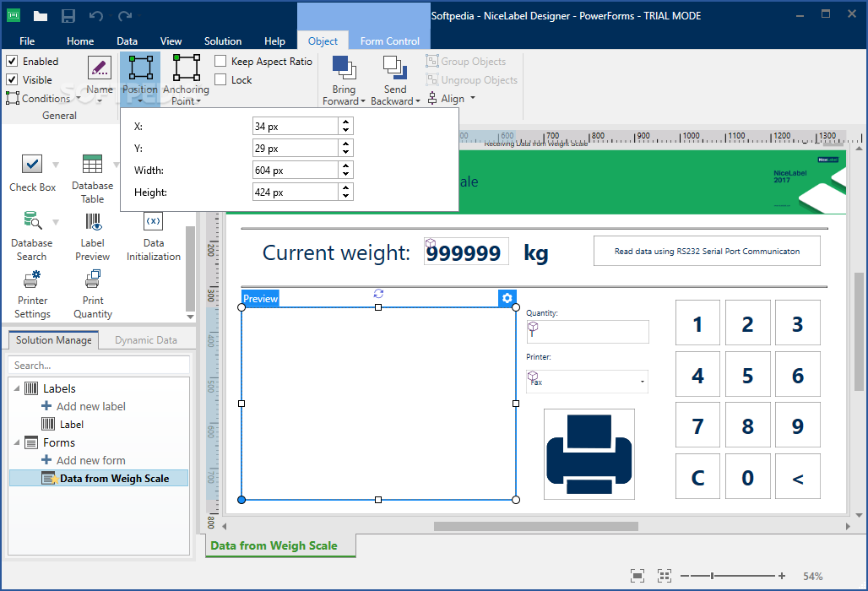Click the zoom slider handle
Screen dimensions: 868x591
click(712, 576)
